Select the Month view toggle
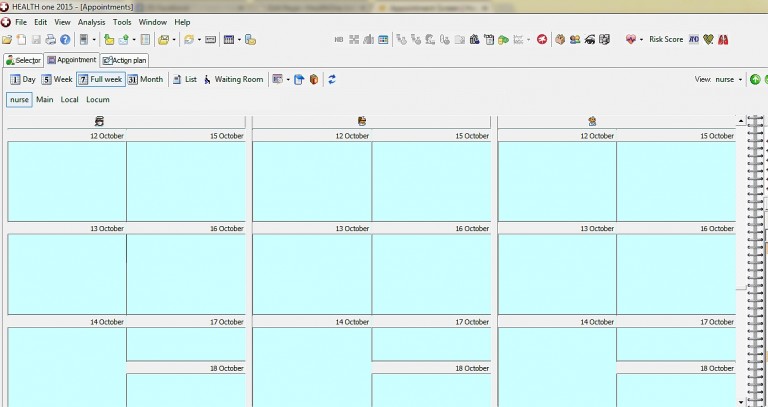The image size is (768, 407). click(x=145, y=79)
